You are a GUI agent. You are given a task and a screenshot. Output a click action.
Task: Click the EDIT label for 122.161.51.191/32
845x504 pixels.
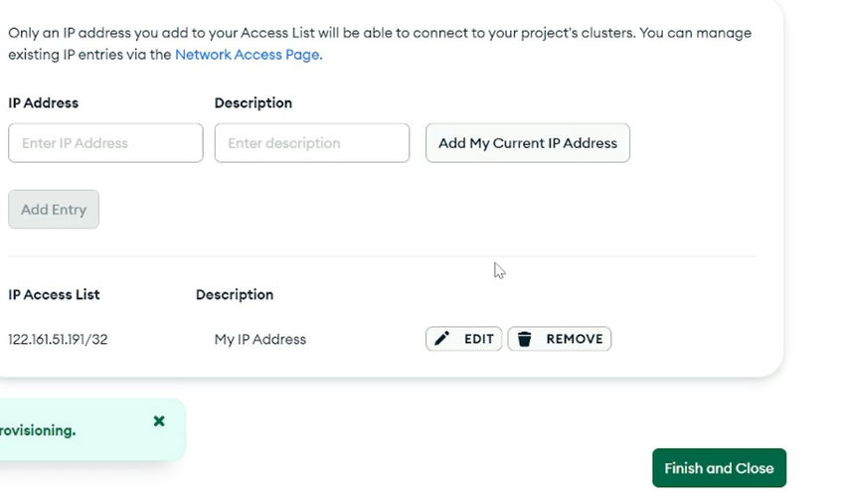479,339
